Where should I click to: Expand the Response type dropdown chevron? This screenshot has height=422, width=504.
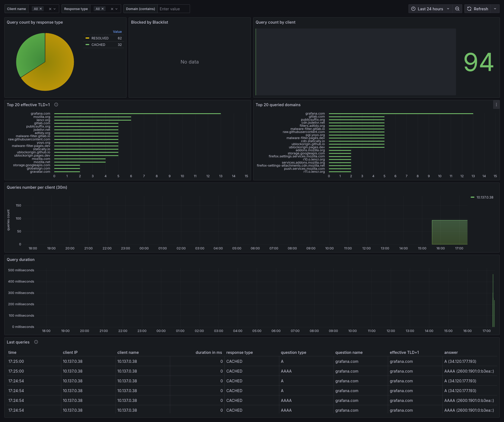pyautogui.click(x=116, y=9)
